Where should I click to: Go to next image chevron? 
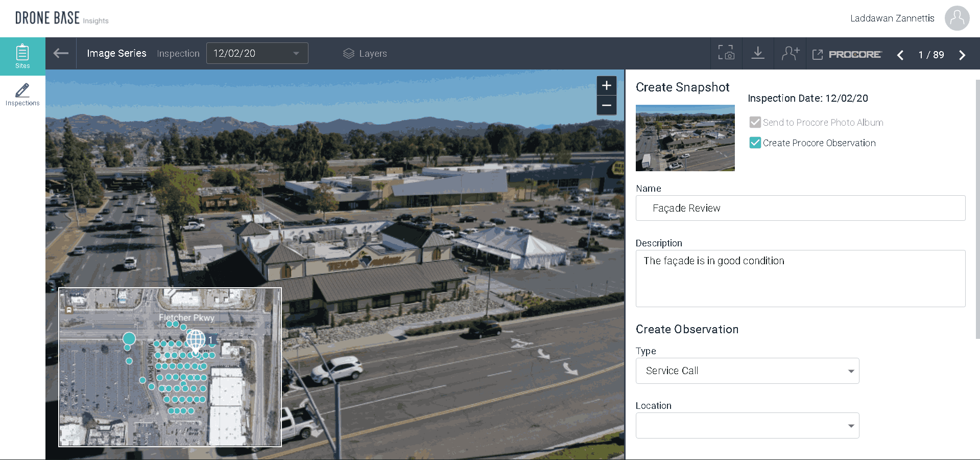(x=962, y=55)
